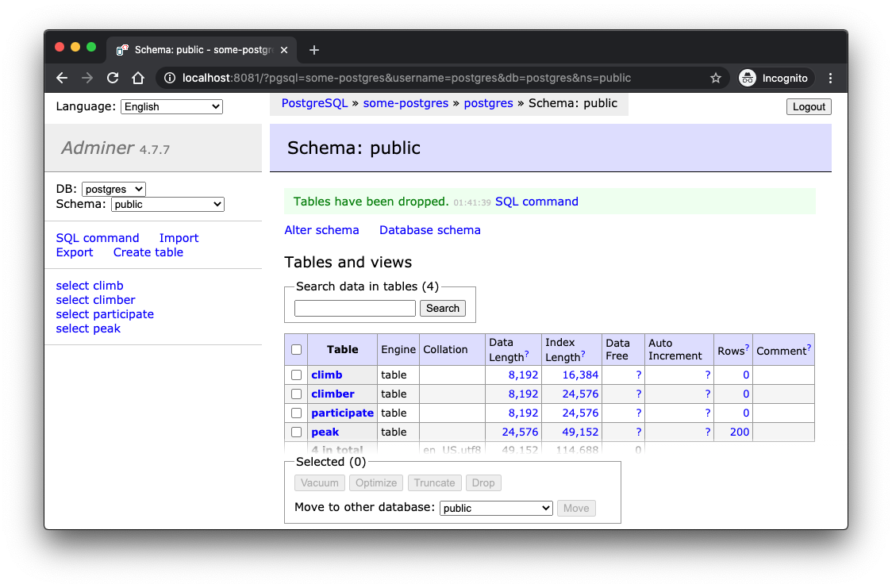Click the site information icon in address bar
The width and height of the screenshot is (892, 588).
(x=170, y=78)
